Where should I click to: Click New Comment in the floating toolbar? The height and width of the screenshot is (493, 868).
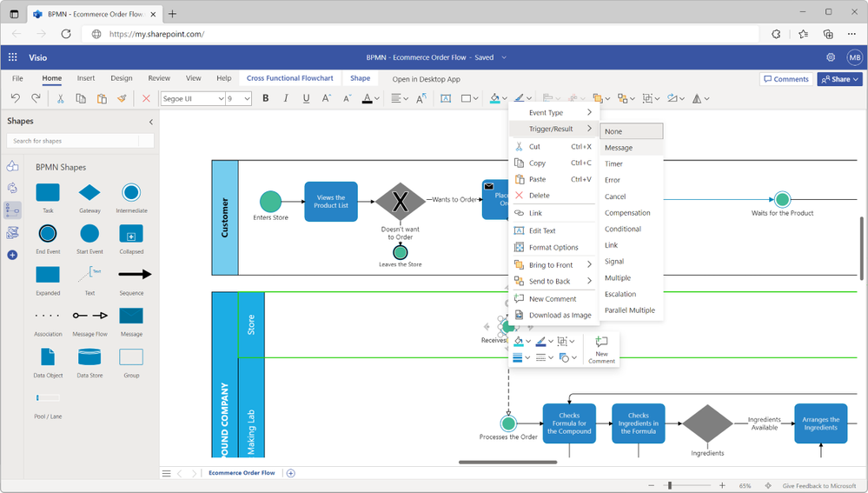pyautogui.click(x=602, y=350)
